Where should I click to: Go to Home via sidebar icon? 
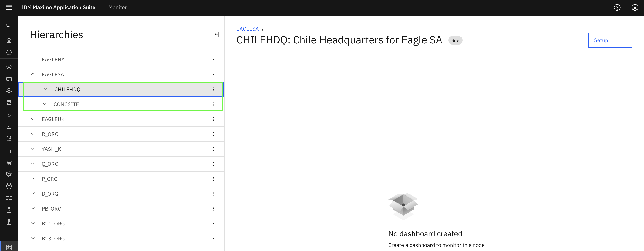pyautogui.click(x=9, y=40)
